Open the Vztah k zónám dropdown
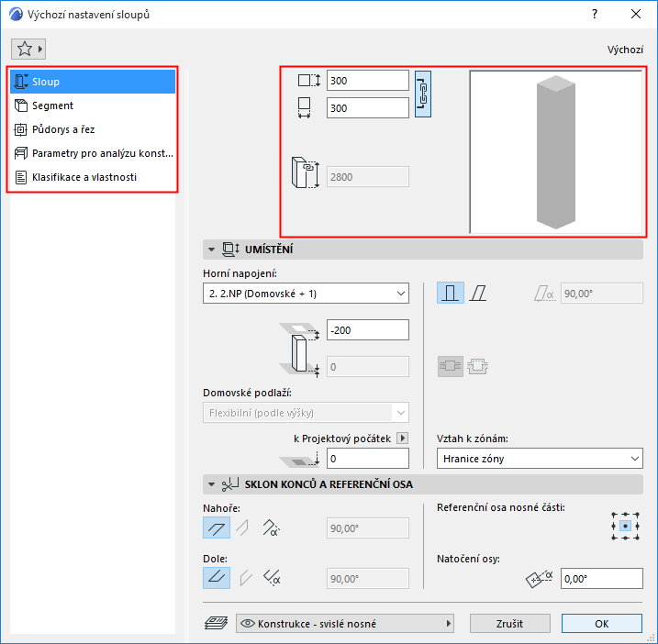658x644 pixels. pyautogui.click(x=540, y=459)
